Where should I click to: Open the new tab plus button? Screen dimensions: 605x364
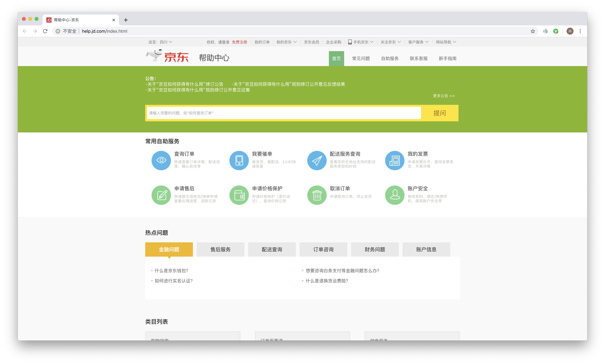coord(126,20)
